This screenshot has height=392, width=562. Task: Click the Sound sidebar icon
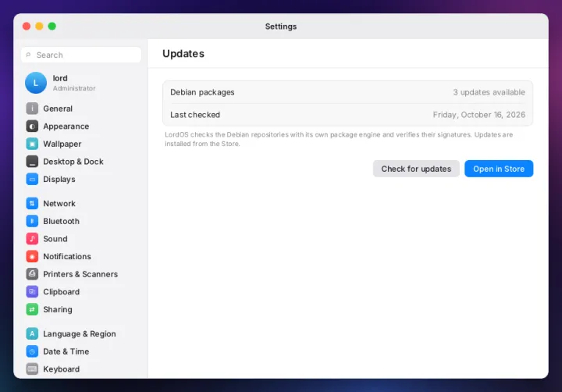click(32, 238)
